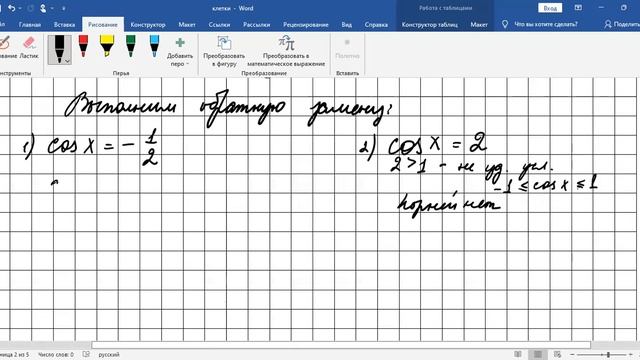The height and width of the screenshot is (360, 640).
Task: Select the black pen
Action: pos(60,49)
